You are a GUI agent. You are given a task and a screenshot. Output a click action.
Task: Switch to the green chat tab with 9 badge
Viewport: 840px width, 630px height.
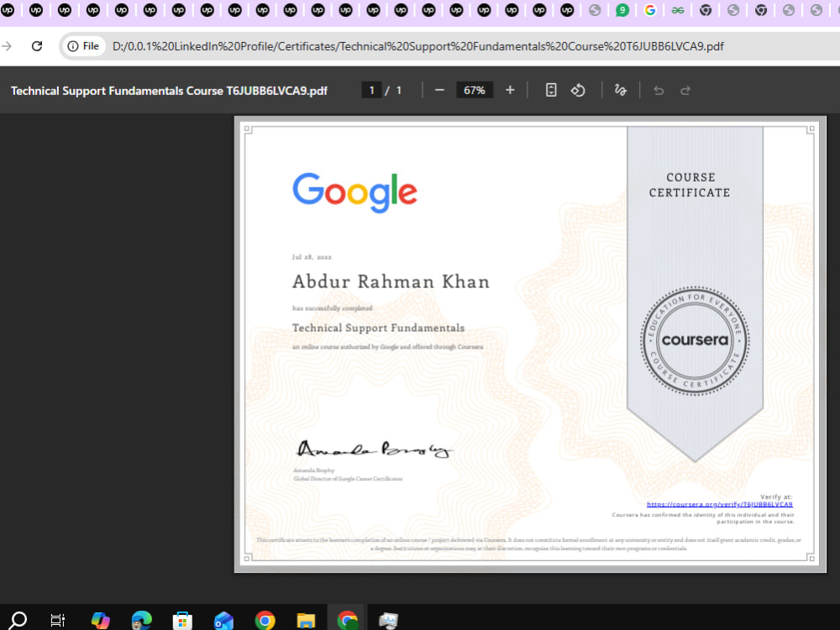(x=622, y=9)
